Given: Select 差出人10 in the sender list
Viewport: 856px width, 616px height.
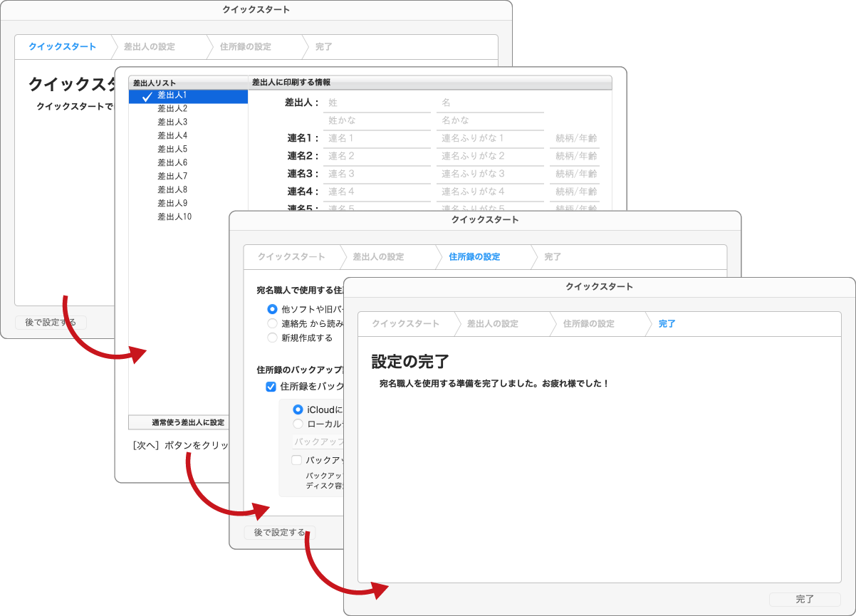Looking at the screenshot, I should tap(174, 216).
